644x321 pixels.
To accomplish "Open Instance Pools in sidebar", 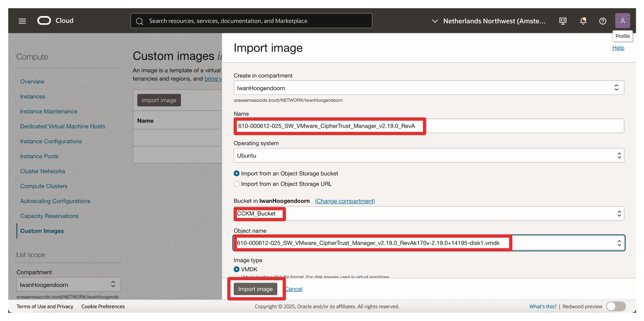I will [x=39, y=156].
